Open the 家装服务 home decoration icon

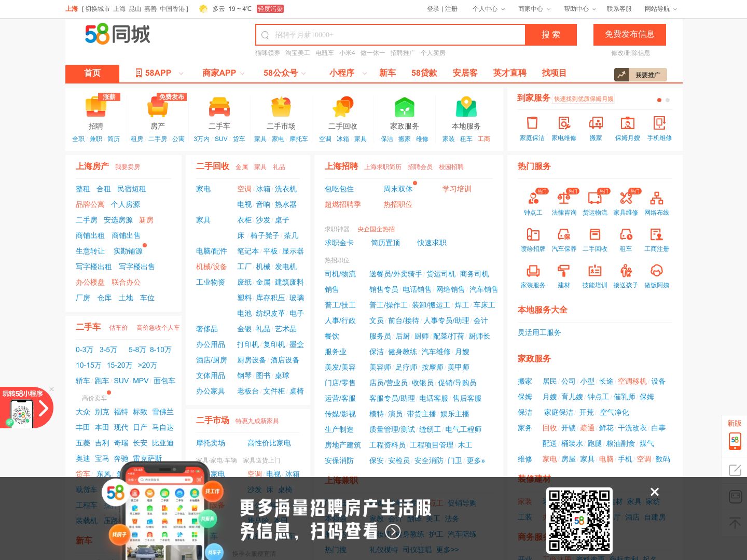click(533, 270)
